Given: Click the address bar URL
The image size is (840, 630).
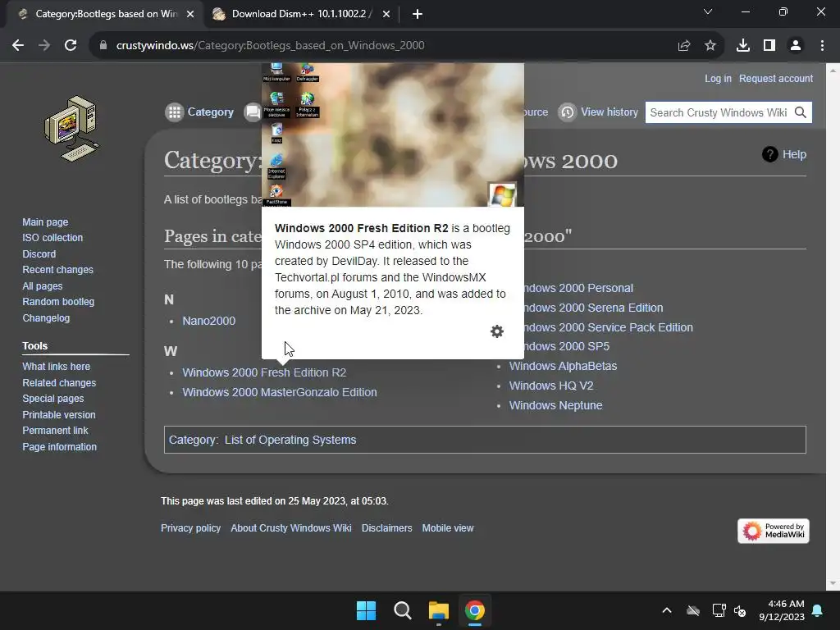Looking at the screenshot, I should [x=270, y=46].
